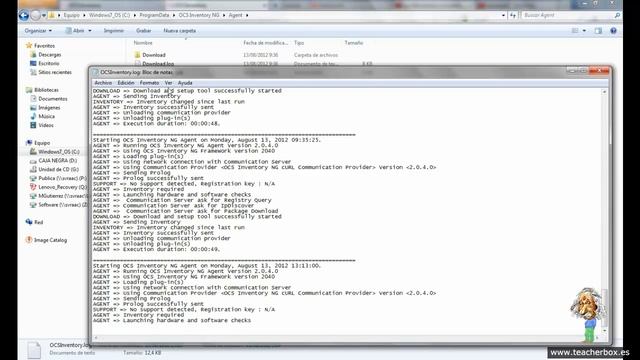Click the OCSInventory.log icon in details pane

34,350
